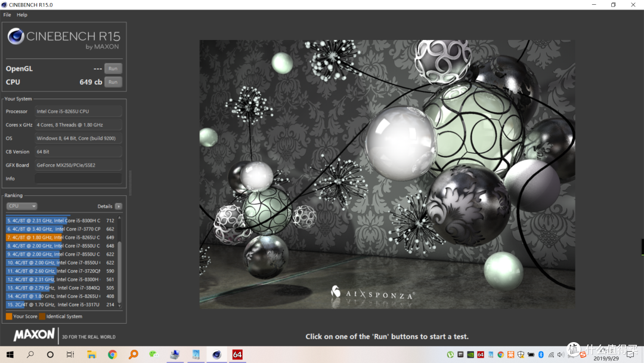Image resolution: width=644 pixels, height=363 pixels.
Task: Click the ranking scrollbar up arrow
Action: [119, 217]
